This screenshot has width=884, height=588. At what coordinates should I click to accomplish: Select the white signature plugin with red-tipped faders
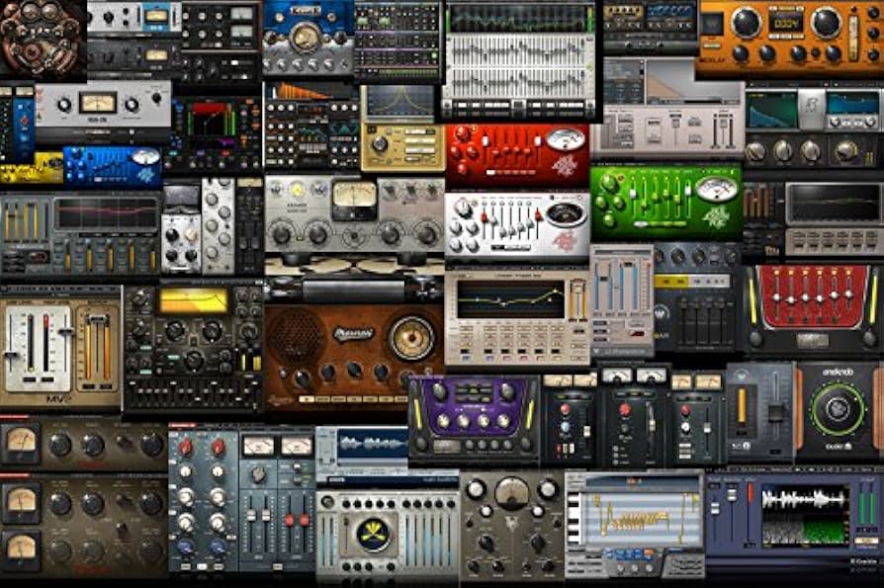(516, 226)
